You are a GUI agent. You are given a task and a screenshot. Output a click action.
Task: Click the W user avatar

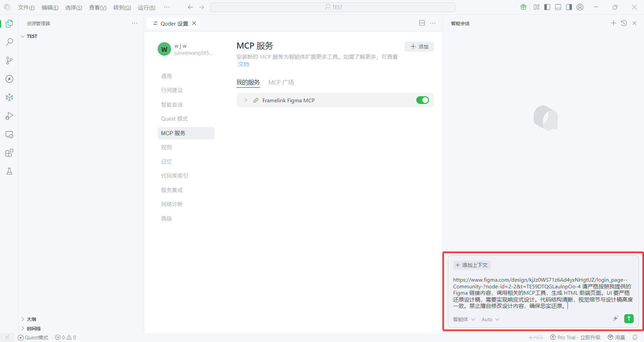coord(164,49)
